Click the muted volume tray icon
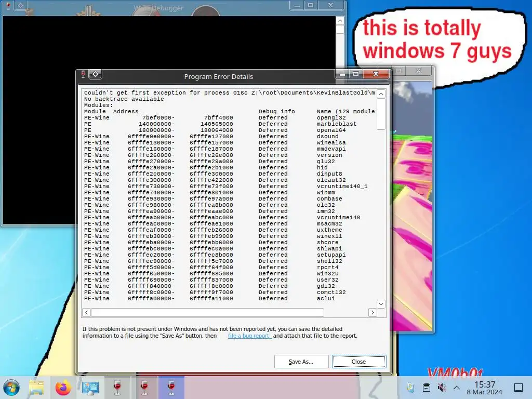 [442, 388]
